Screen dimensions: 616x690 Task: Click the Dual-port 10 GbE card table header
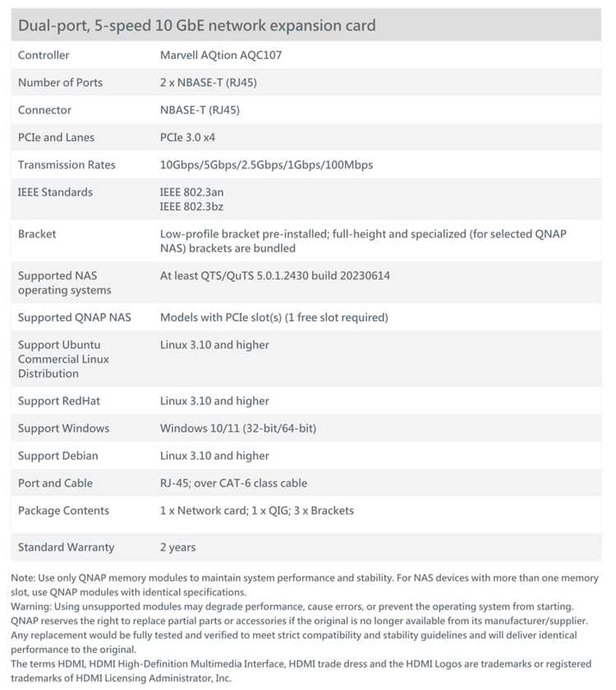click(306, 25)
